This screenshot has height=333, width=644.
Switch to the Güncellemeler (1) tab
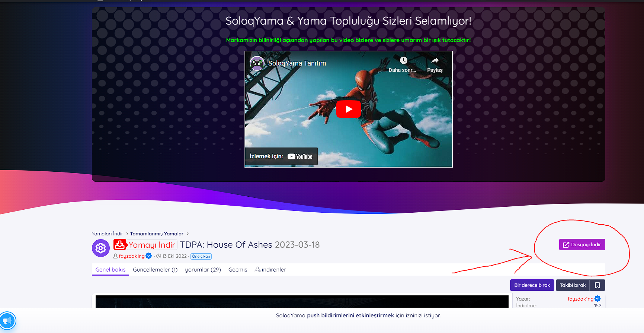(155, 270)
